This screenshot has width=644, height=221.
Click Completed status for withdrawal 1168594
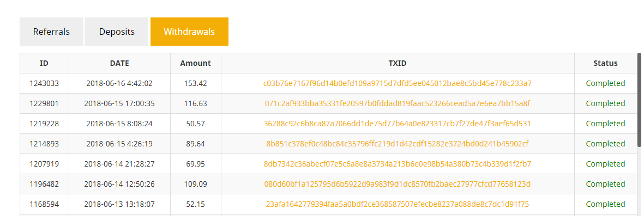tap(605, 204)
